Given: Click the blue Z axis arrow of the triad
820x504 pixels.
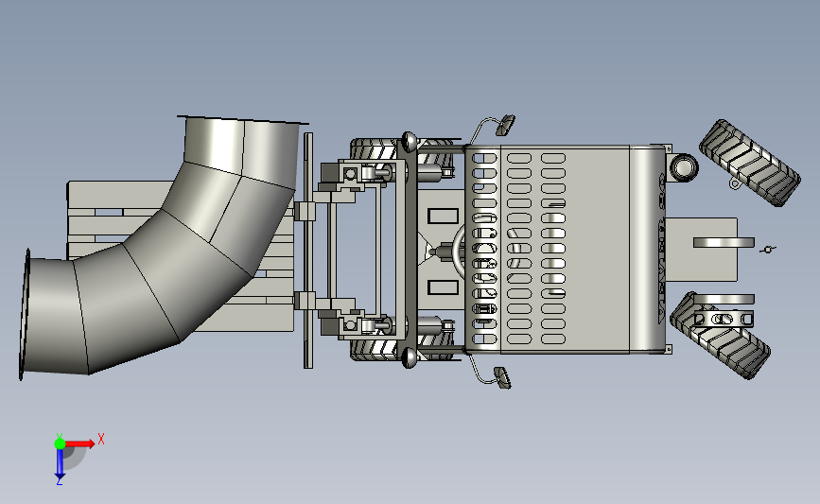Looking at the screenshot, I should [x=60, y=464].
